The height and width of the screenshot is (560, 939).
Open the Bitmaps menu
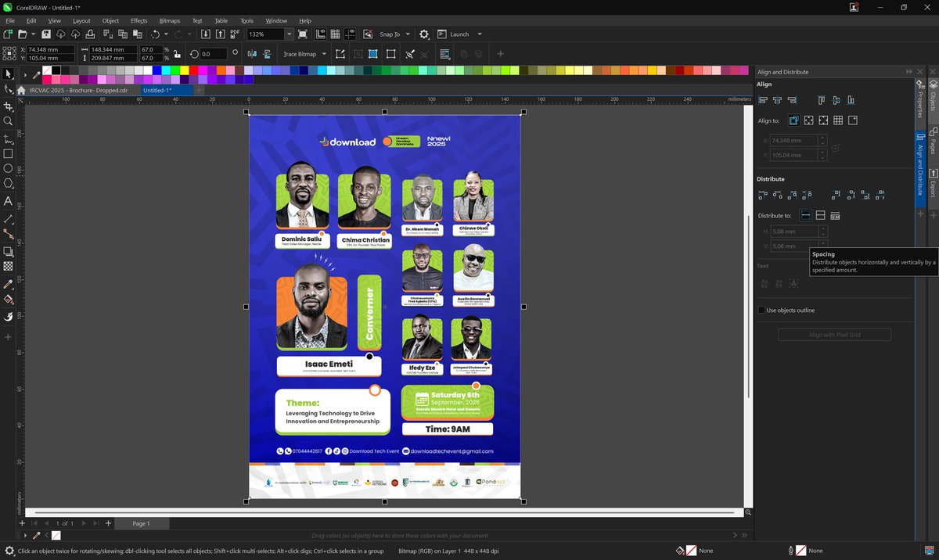coord(169,20)
